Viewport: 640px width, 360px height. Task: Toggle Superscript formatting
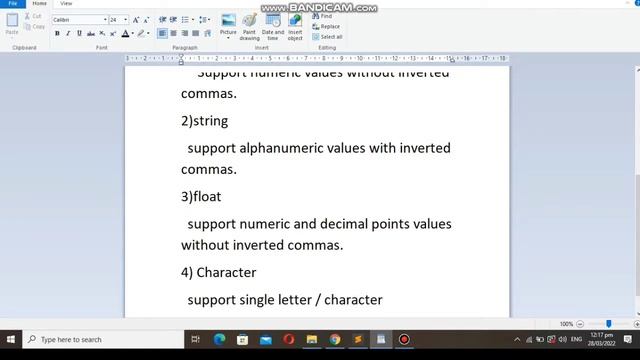pyautogui.click(x=113, y=33)
